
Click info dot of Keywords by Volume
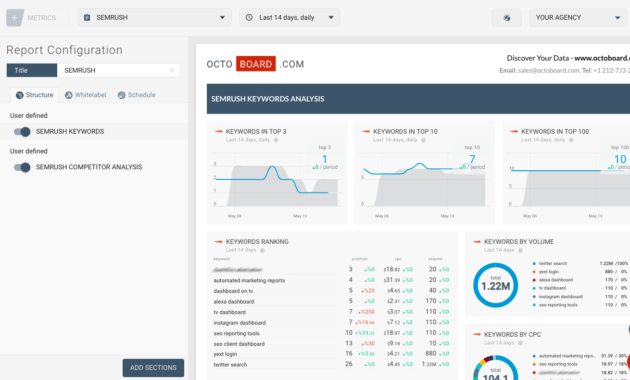coord(520,250)
